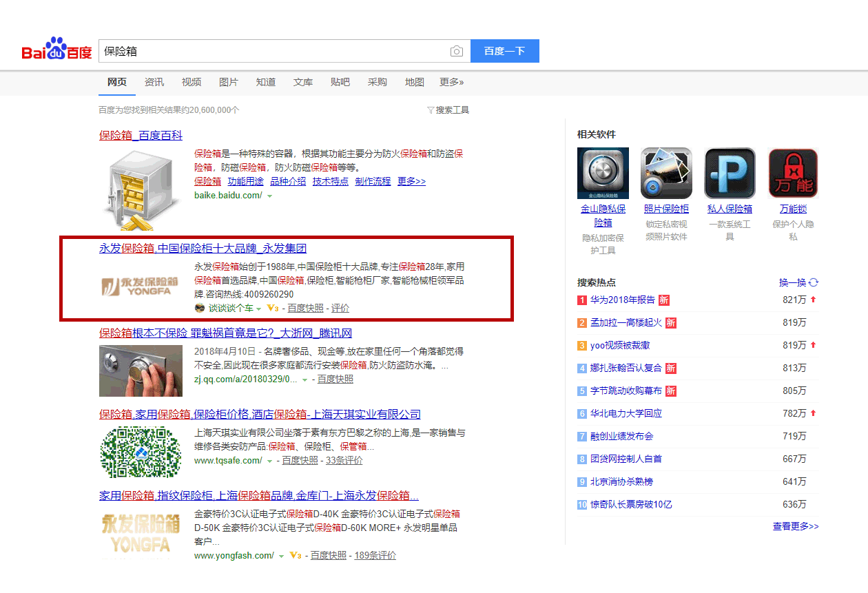
Task: Switch to the 贴吧 tab
Action: pos(340,82)
